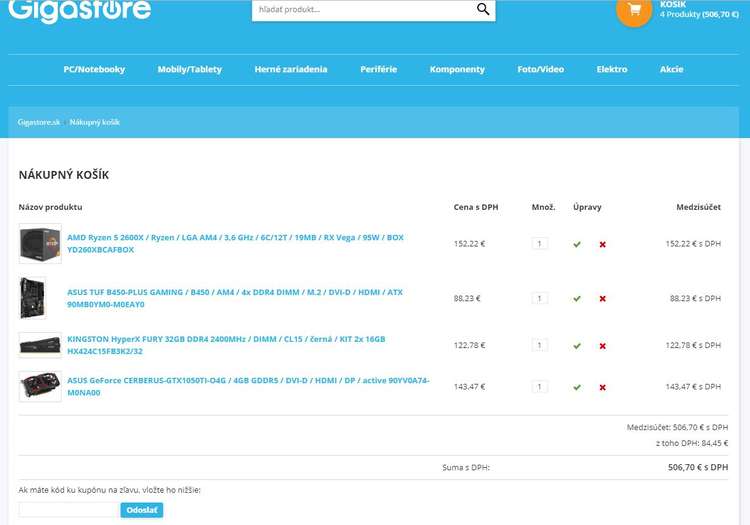Viewport: 750px width, 525px height.
Task: Click z toho DPH: 84,45 € line
Action: click(x=692, y=443)
